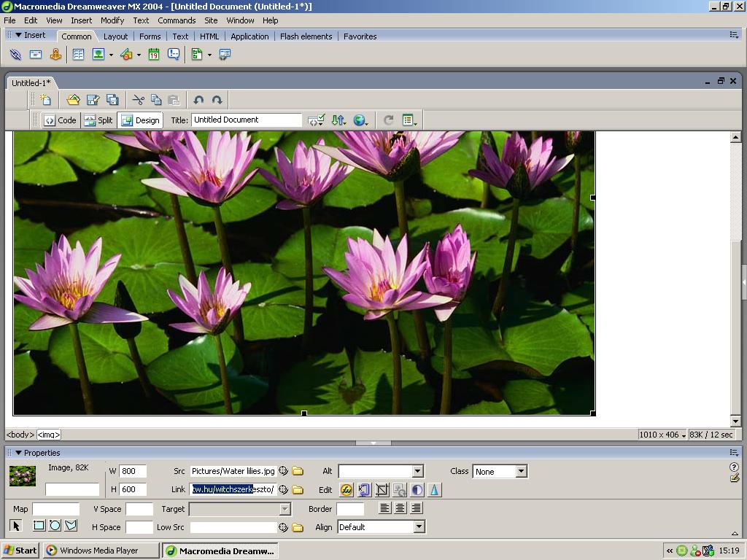This screenshot has height=560, width=747.
Task: Click the Insert Hyperlink icon
Action: (15, 55)
